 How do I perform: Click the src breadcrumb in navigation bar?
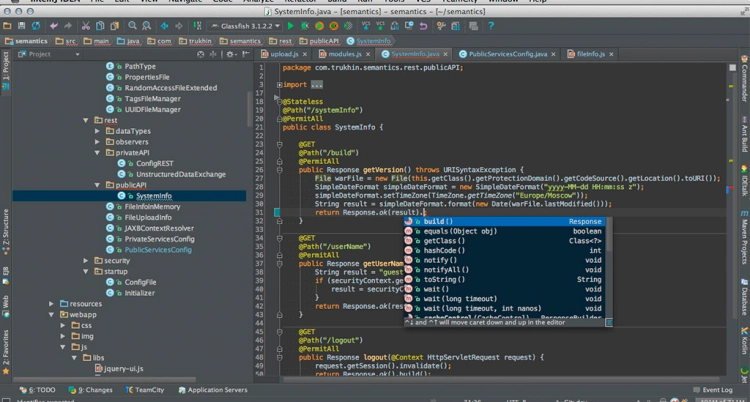[x=66, y=41]
